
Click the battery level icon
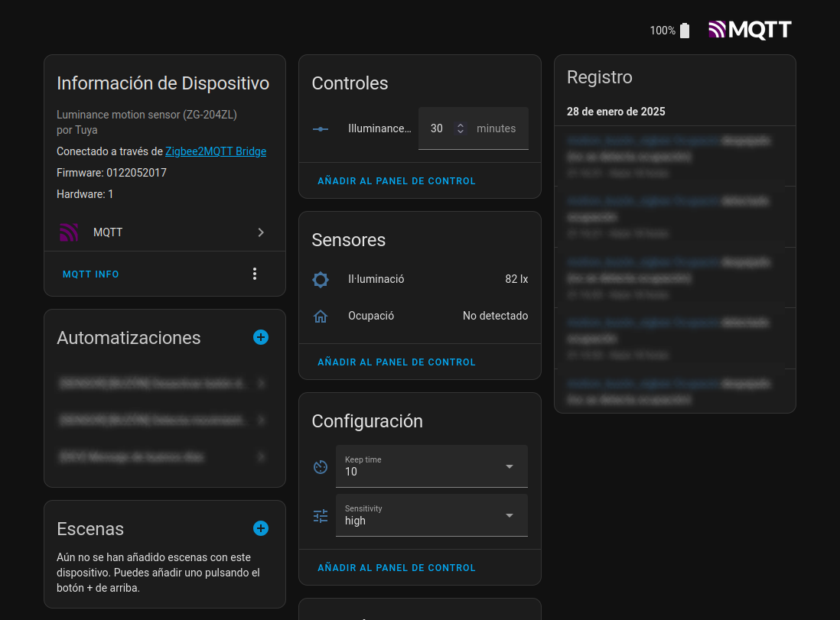click(x=685, y=31)
